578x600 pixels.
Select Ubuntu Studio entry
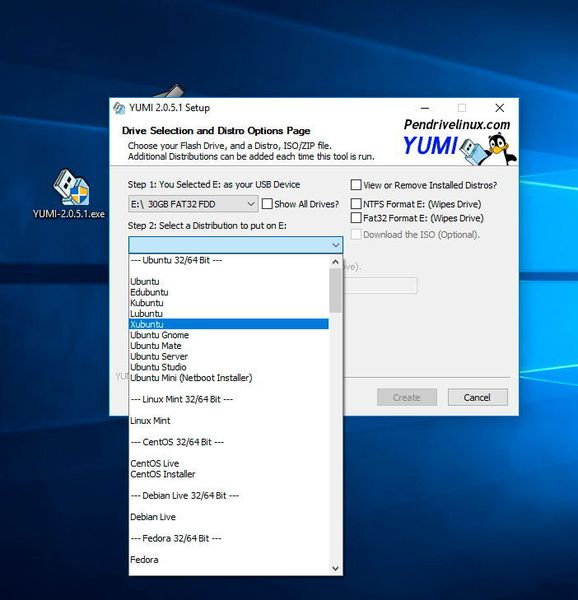point(229,367)
